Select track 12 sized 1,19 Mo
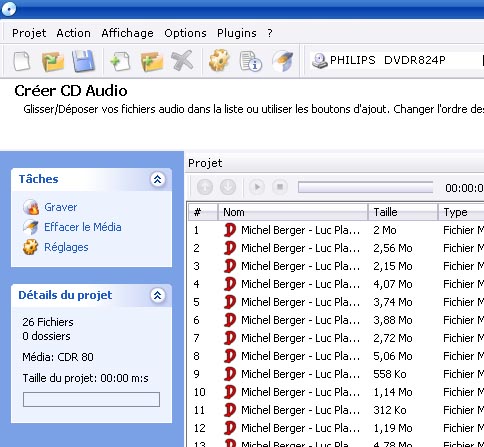 click(336, 428)
